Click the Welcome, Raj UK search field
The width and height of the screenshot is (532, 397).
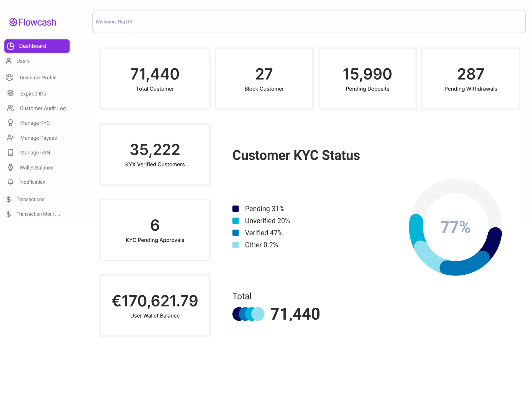point(309,21)
